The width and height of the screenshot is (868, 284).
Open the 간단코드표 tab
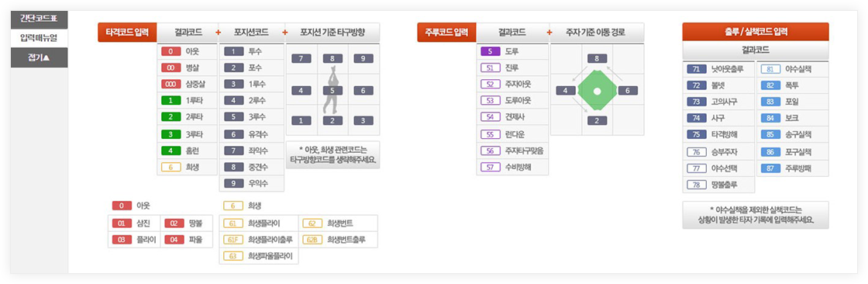click(39, 19)
